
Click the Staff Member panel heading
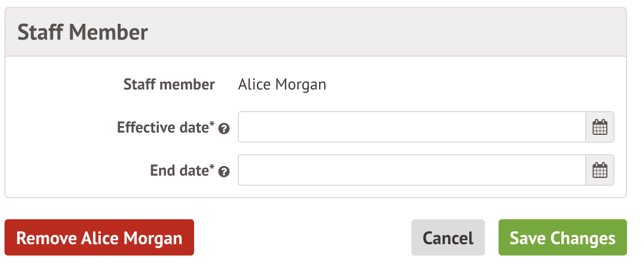tap(83, 32)
